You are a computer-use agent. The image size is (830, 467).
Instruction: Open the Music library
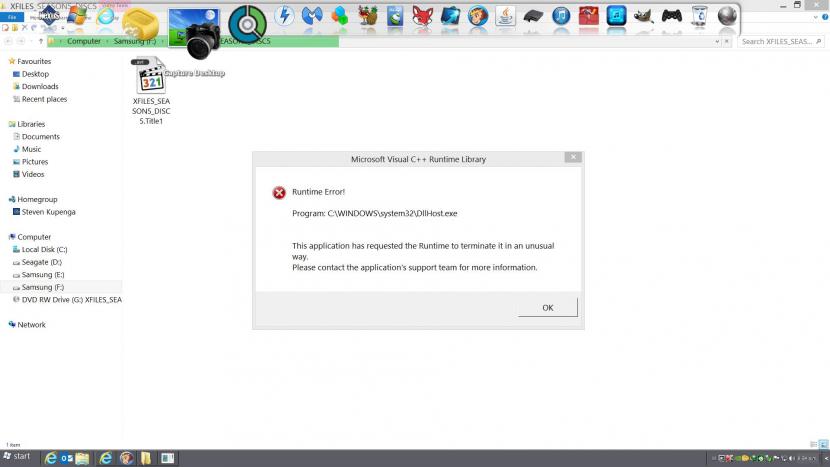tap(31, 149)
